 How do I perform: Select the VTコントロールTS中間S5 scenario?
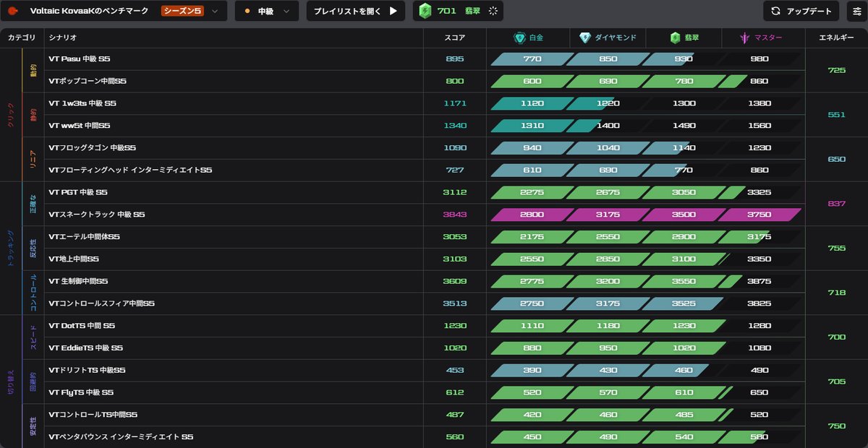coord(93,415)
